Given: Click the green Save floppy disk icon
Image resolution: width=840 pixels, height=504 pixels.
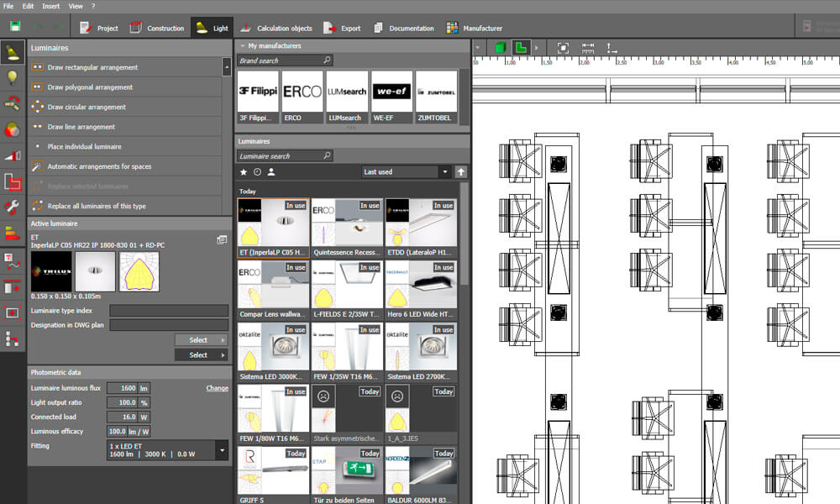Looking at the screenshot, I should click(x=15, y=27).
